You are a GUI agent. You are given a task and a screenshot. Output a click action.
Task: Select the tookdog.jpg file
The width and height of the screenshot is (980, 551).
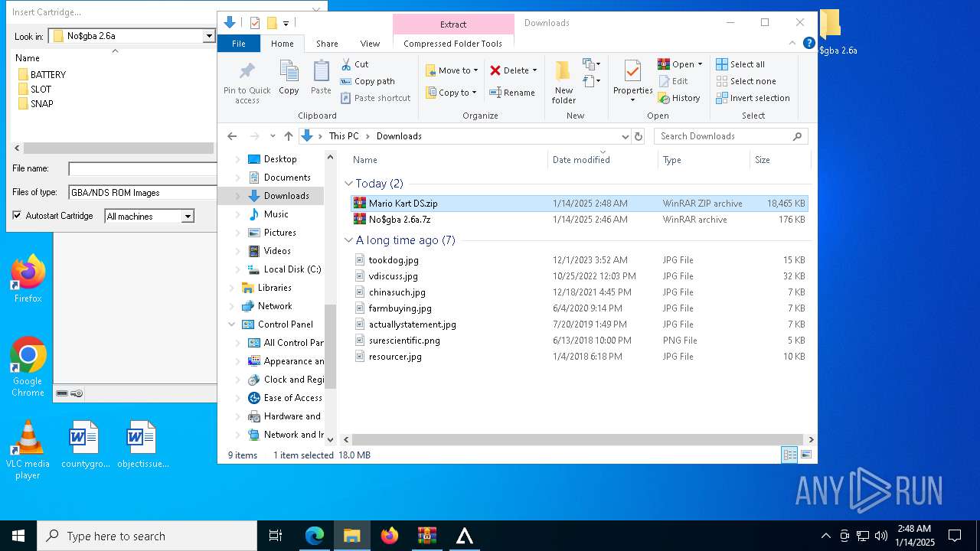pos(579,260)
